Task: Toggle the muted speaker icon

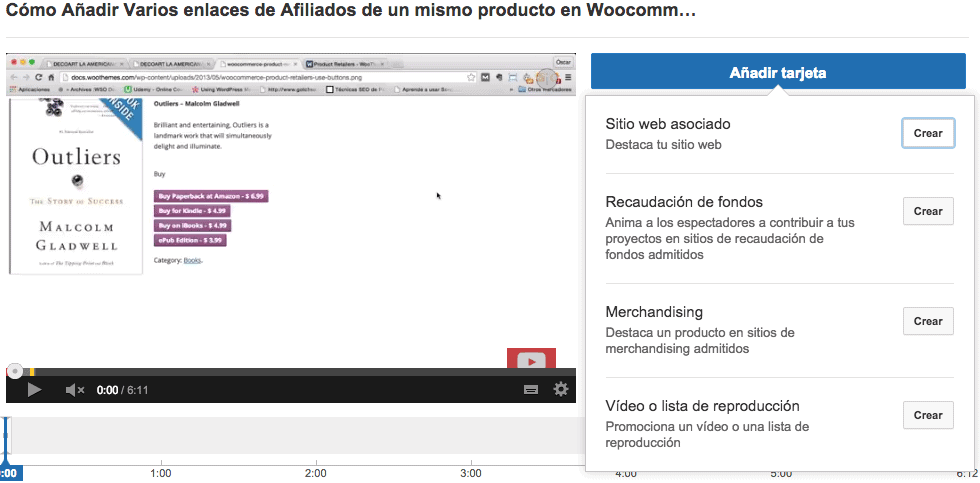Action: click(75, 390)
